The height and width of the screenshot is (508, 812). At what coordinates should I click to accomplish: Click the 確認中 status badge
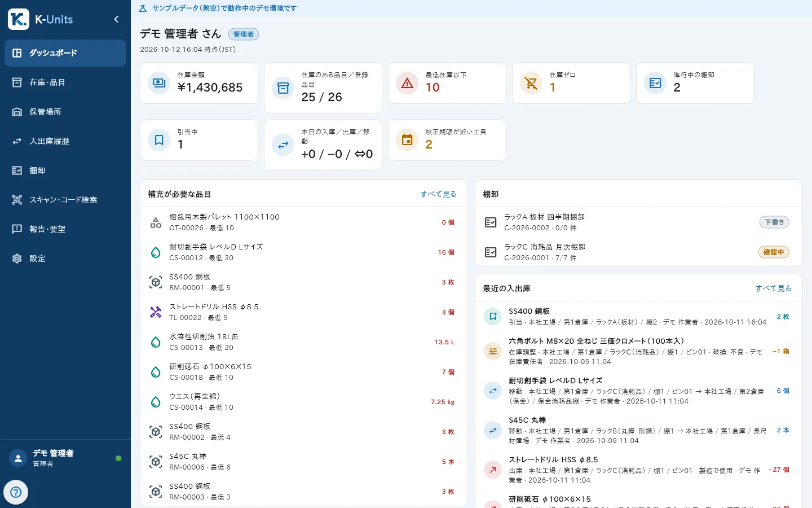pyautogui.click(x=774, y=252)
